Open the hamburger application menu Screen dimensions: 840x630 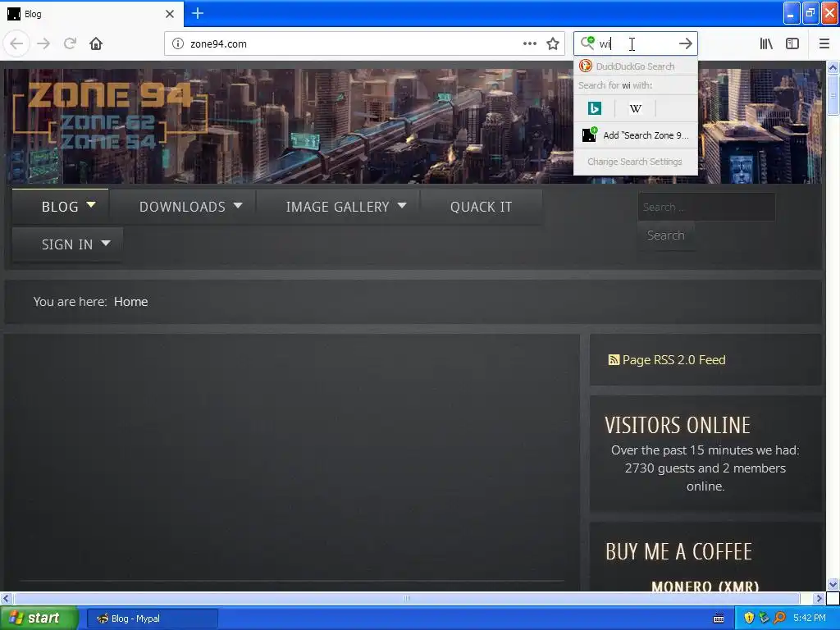tap(824, 43)
